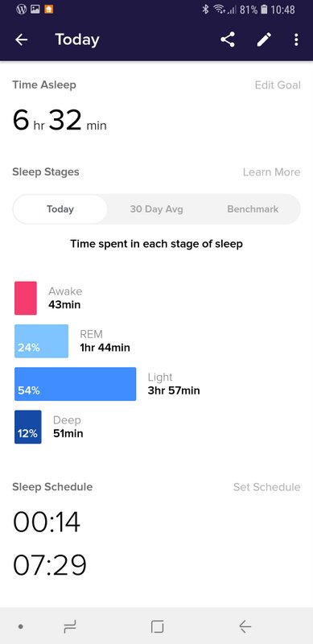Switch to Benchmark view
Screen dimensions: 313x644
(x=253, y=209)
